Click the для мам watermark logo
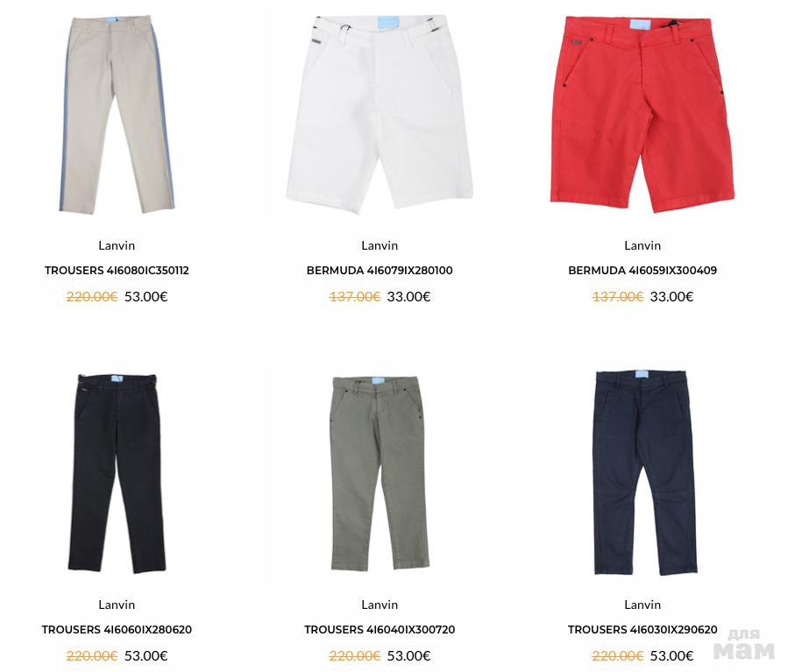788x672 pixels. [x=744, y=644]
